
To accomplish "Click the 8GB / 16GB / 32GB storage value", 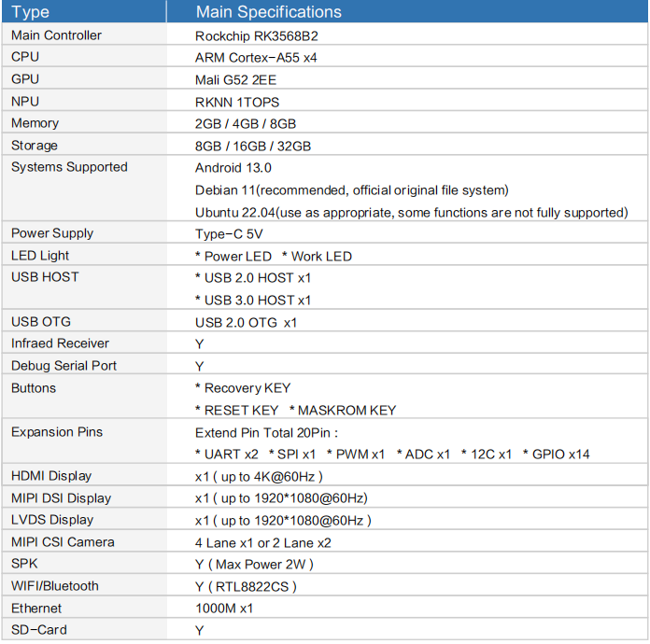I will click(x=252, y=146).
